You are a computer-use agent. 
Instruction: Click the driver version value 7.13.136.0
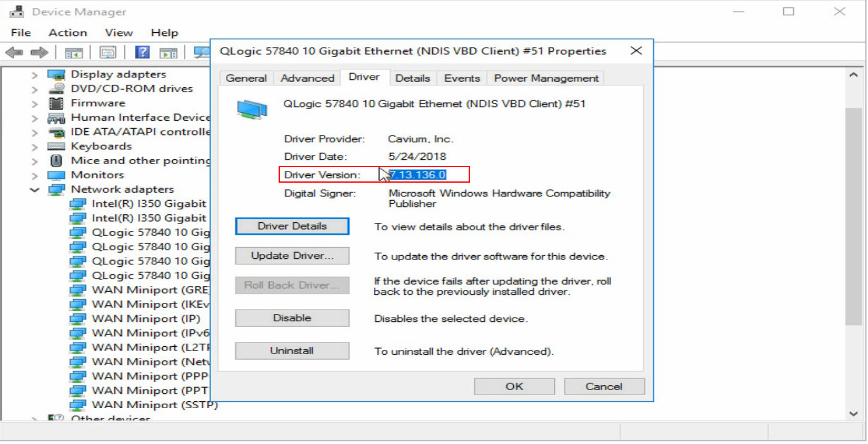point(417,175)
